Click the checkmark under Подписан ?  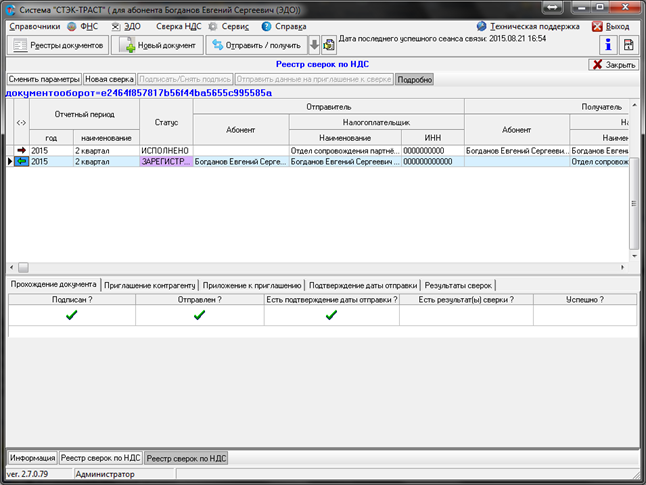[72, 315]
